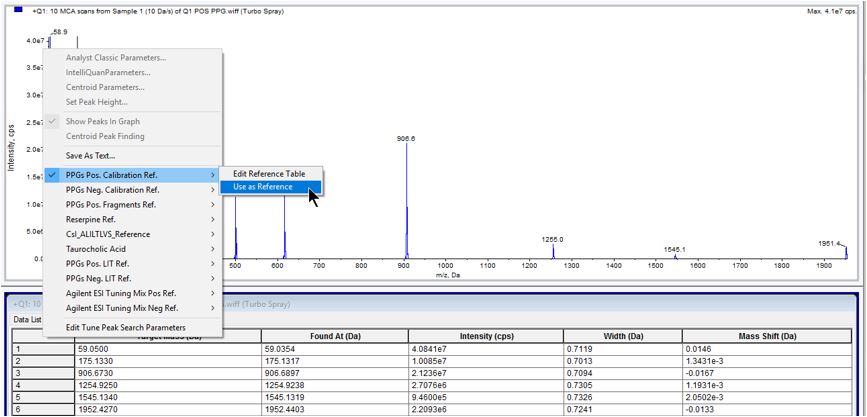Click blue spectrum color square in title
Screen dimensions: 867x417
(x=18, y=11)
